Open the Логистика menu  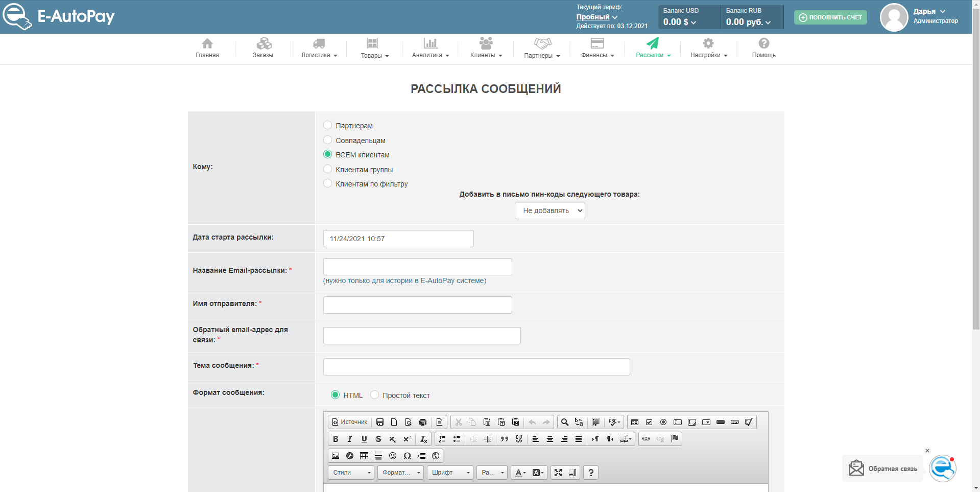tap(319, 49)
